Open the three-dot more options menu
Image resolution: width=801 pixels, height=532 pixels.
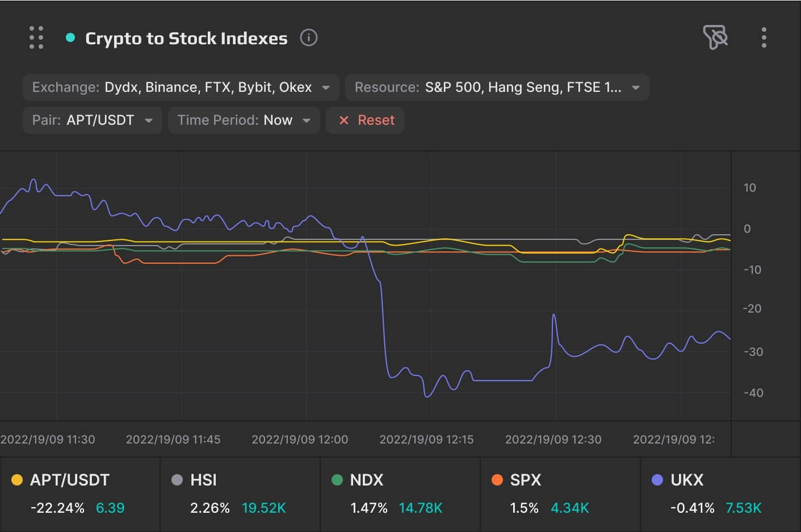[x=764, y=37]
